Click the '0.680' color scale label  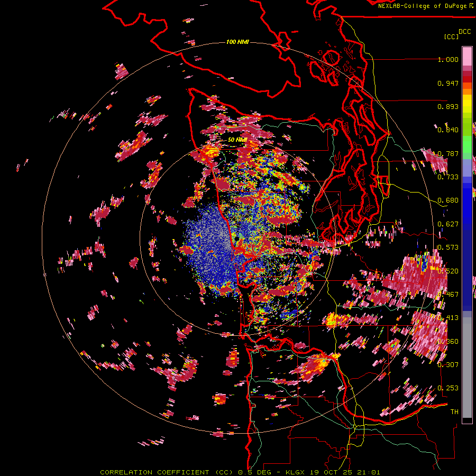coord(448,200)
